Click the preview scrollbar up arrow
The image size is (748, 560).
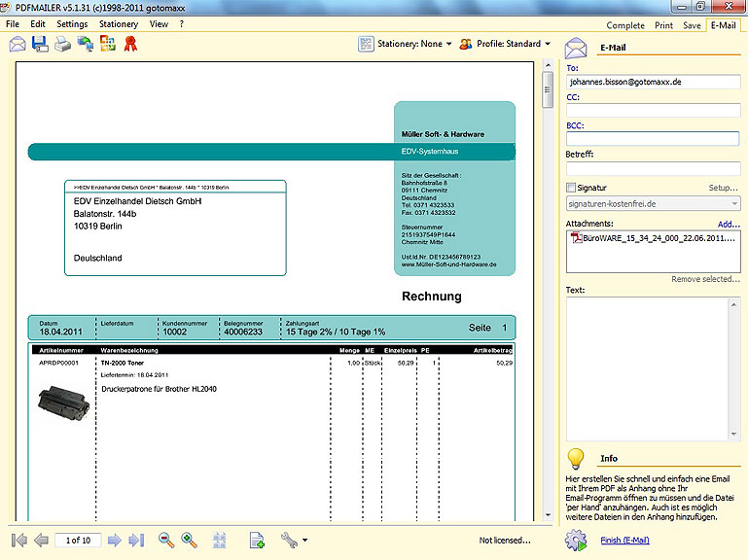click(x=548, y=65)
